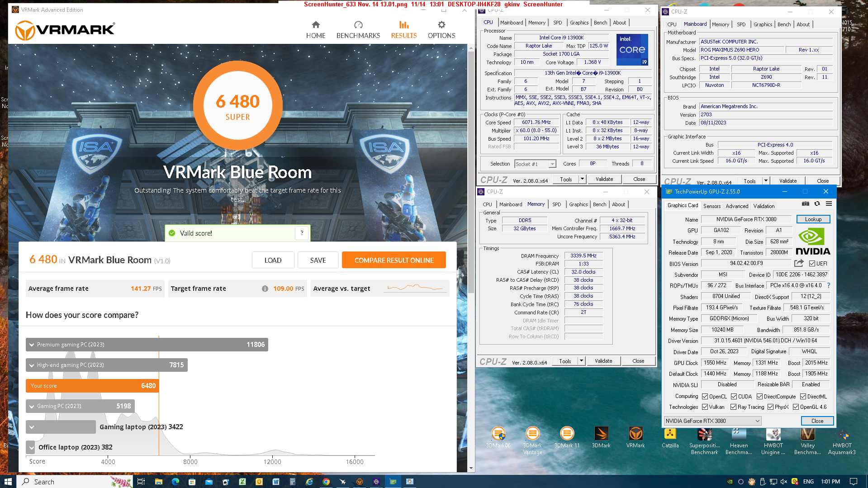Toggle the DirectML checkbox in GPU-Z
Screen dimensions: 868x488
(x=803, y=396)
